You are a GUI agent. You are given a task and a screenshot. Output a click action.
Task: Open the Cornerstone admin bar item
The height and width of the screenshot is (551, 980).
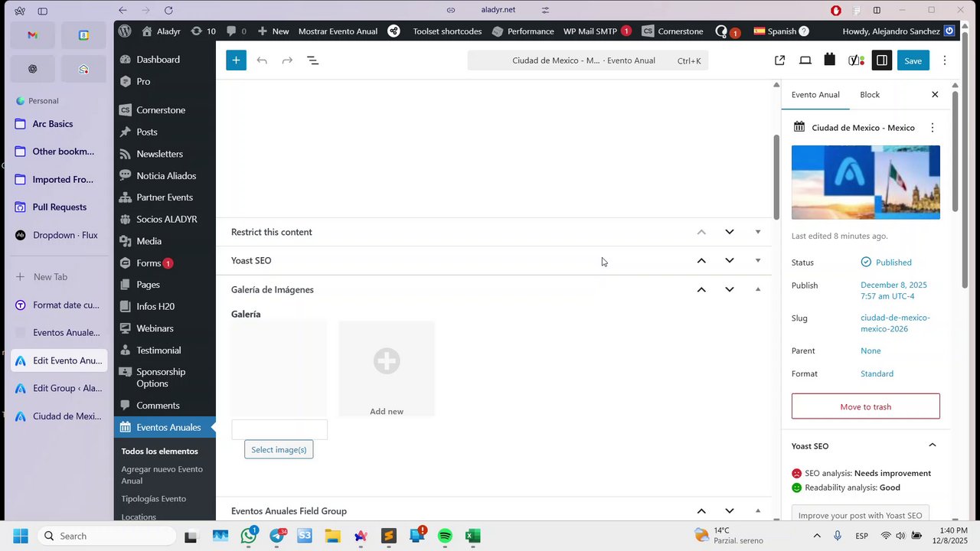point(672,31)
